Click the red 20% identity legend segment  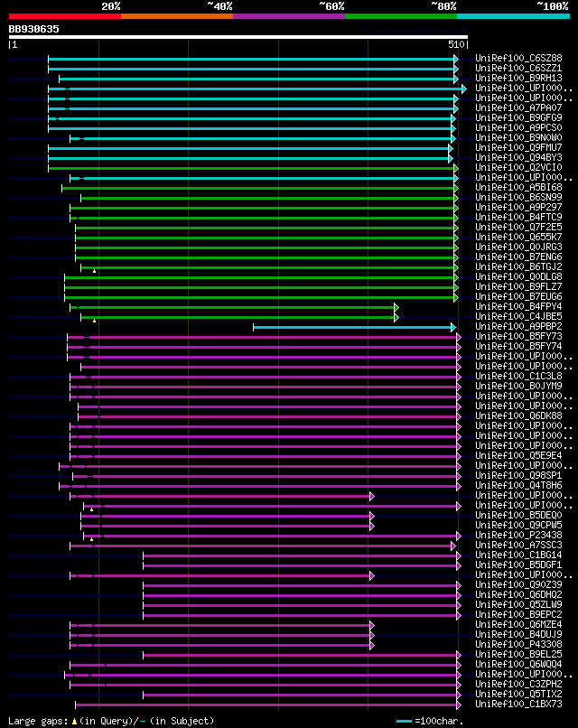(64, 16)
